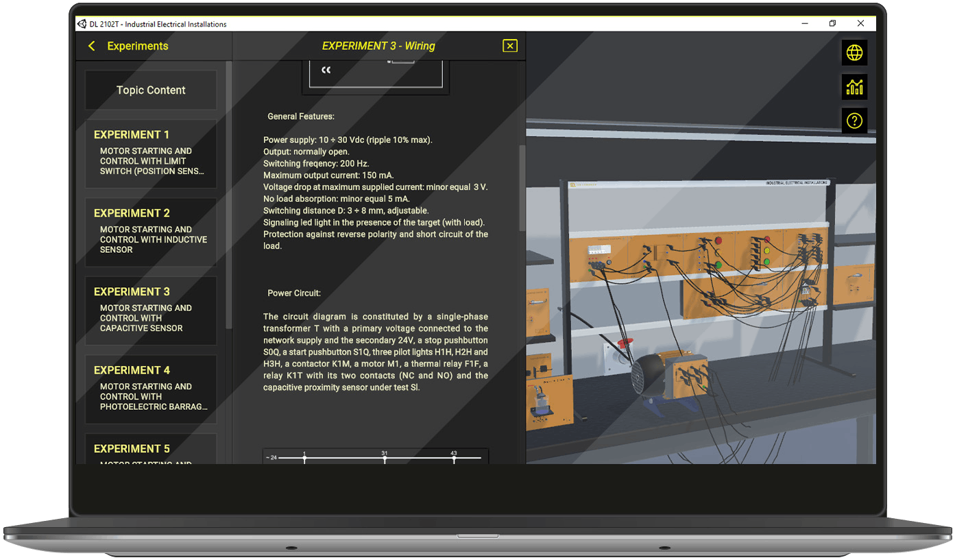This screenshot has height=560, width=955.
Task: Open the experiment progress statistics icon
Action: pos(854,87)
